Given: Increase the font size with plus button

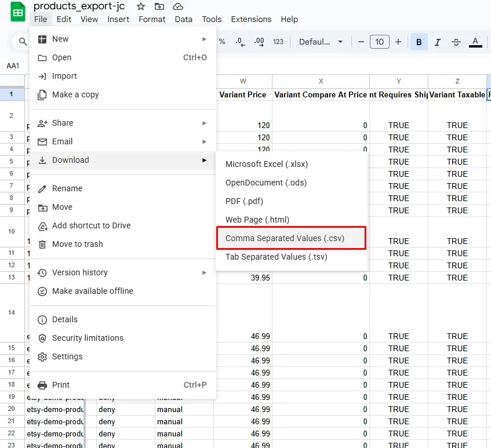Looking at the screenshot, I should [398, 42].
